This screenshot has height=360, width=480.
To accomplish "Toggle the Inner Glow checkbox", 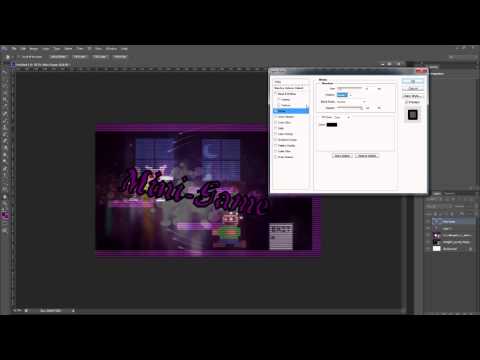I will [275, 122].
